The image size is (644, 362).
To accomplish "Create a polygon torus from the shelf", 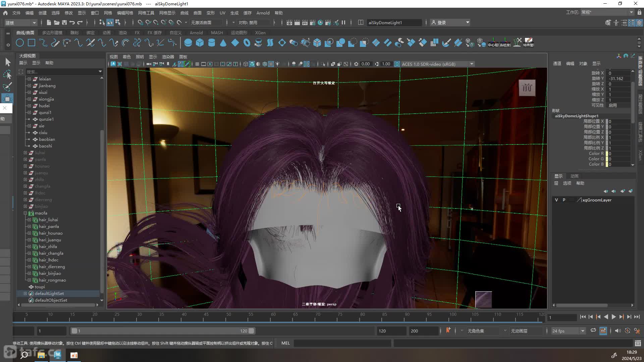I will point(247,43).
